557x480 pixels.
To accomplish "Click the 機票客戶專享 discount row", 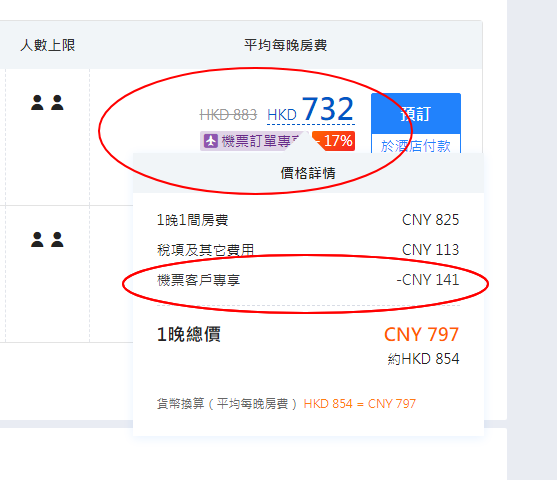I will [308, 280].
